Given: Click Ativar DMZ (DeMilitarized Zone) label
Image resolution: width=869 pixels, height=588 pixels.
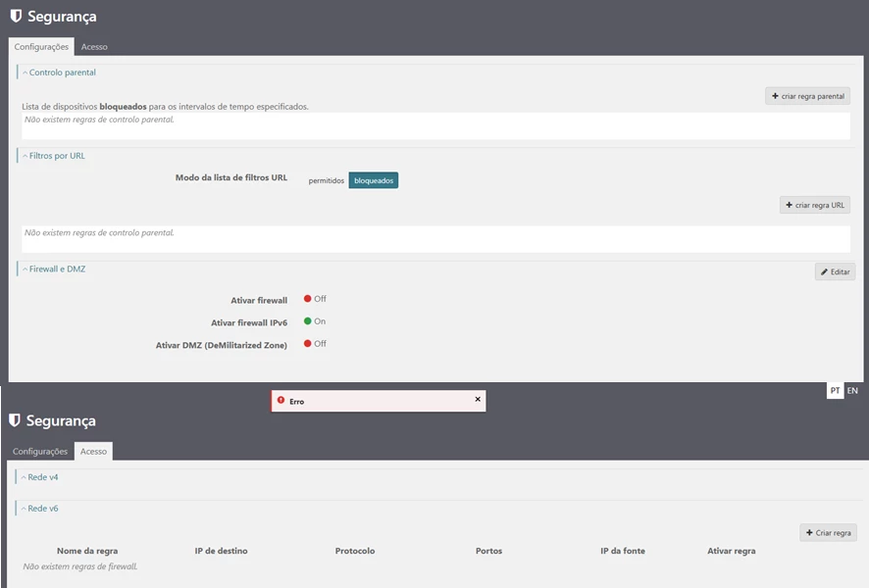Looking at the screenshot, I should click(221, 346).
